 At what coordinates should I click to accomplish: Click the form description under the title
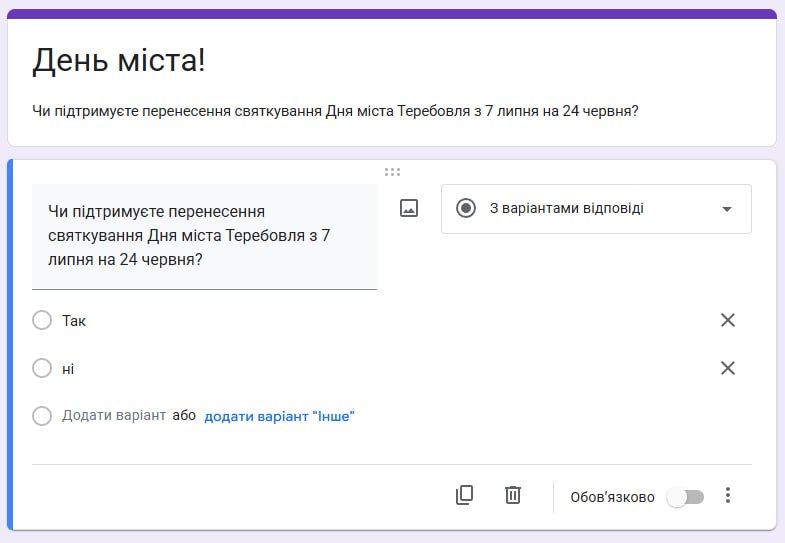335,111
